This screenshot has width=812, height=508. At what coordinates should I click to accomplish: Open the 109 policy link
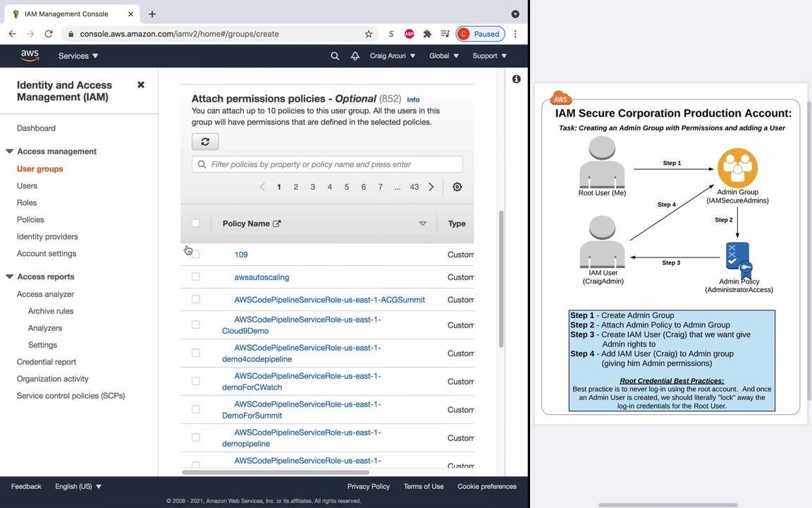(x=241, y=255)
